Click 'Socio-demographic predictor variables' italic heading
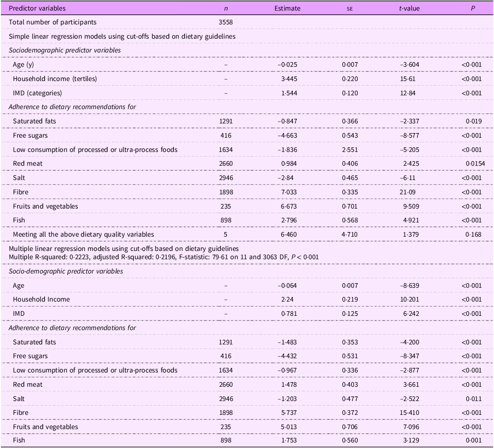494x448 pixels. (66, 271)
